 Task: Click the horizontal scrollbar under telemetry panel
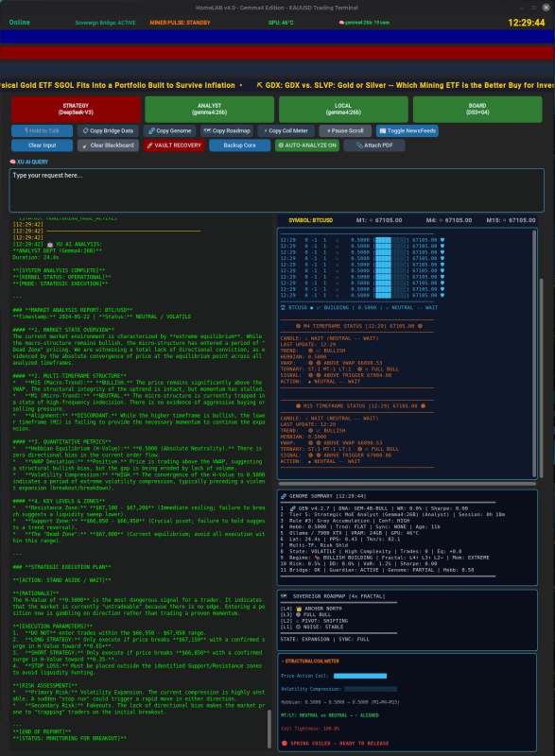pos(408,484)
